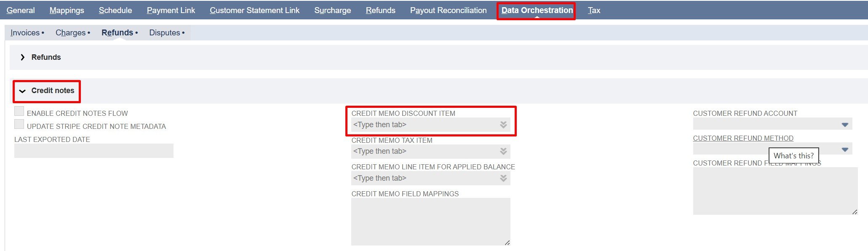The height and width of the screenshot is (251, 868).
Task: Select the Disputes subtab
Action: pyautogui.click(x=165, y=33)
